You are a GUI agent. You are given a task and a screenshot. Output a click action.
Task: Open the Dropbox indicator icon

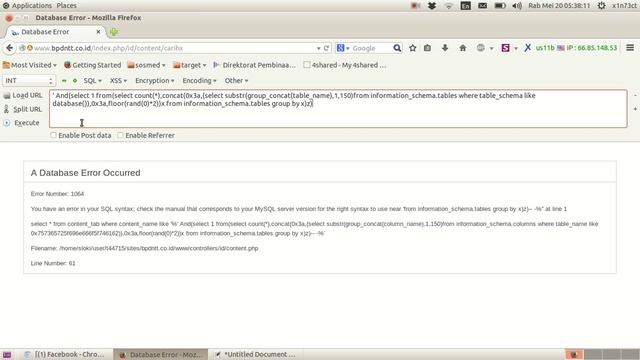click(x=432, y=6)
